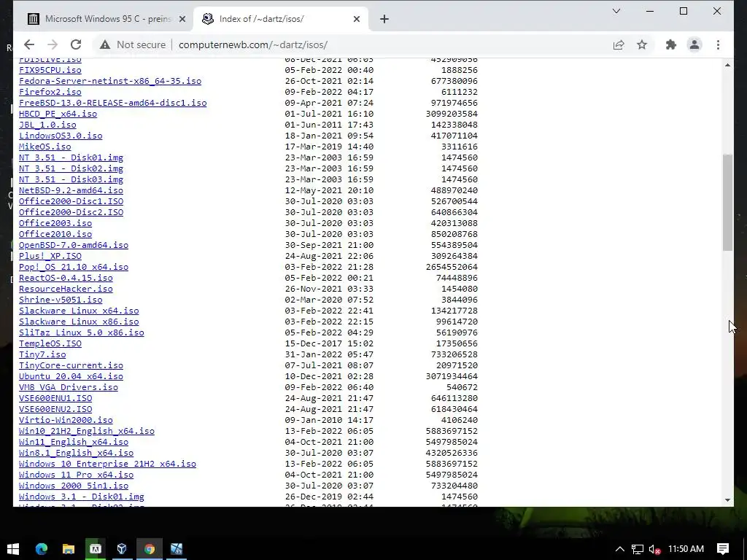Download Office2003.iso
The width and height of the screenshot is (747, 560).
point(55,223)
